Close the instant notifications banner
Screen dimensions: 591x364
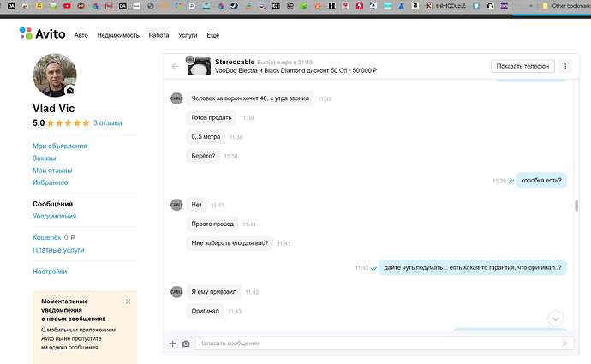click(128, 301)
